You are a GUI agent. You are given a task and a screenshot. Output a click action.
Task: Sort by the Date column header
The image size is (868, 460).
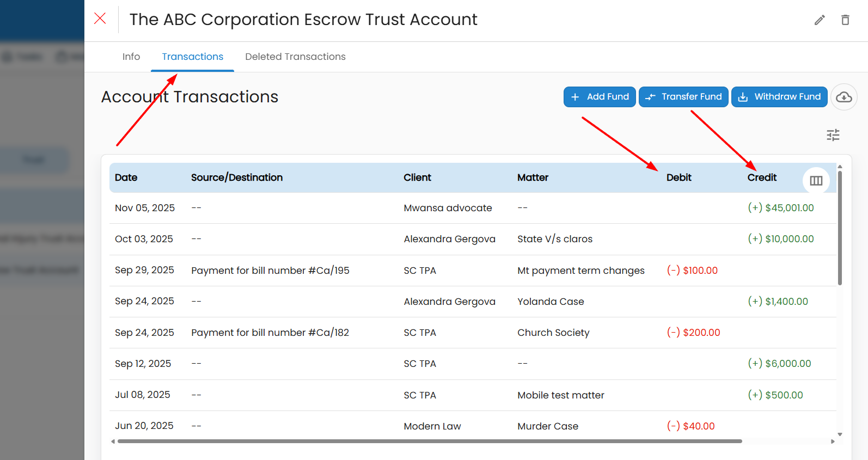click(x=126, y=177)
